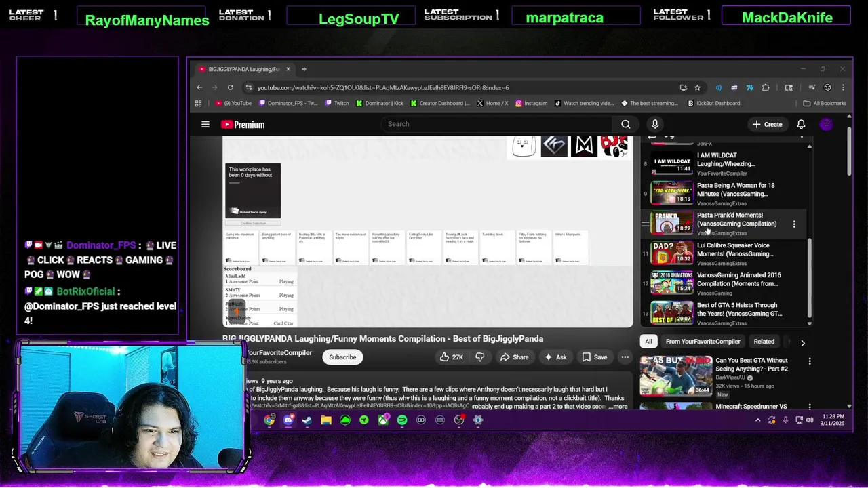Select the All filter chip
868x488 pixels.
pos(648,342)
